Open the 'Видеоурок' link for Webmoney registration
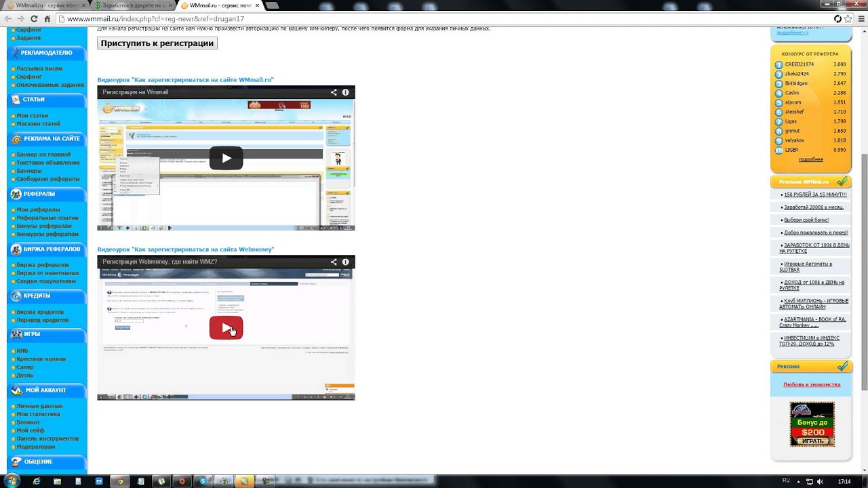Image resolution: width=868 pixels, height=488 pixels. coord(185,249)
